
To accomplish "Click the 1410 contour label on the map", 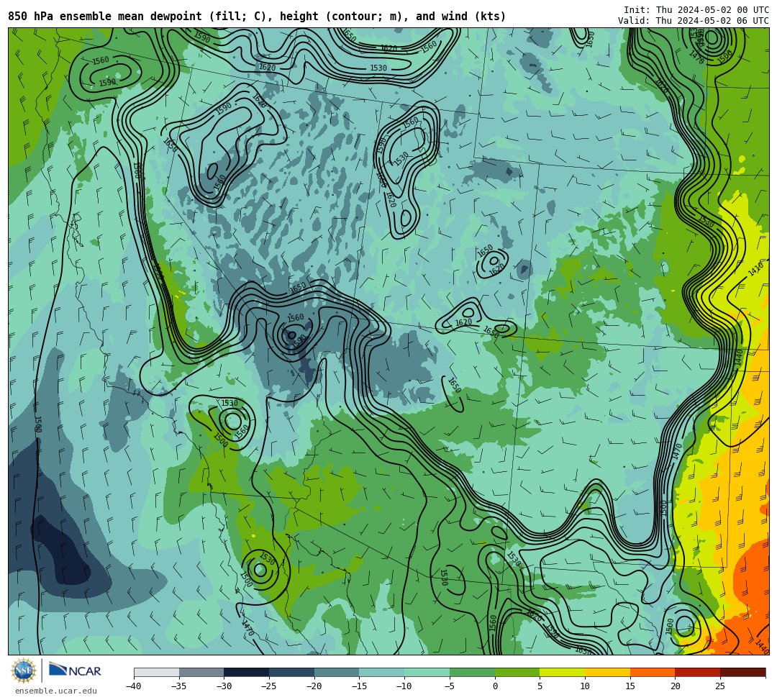I will point(755,269).
